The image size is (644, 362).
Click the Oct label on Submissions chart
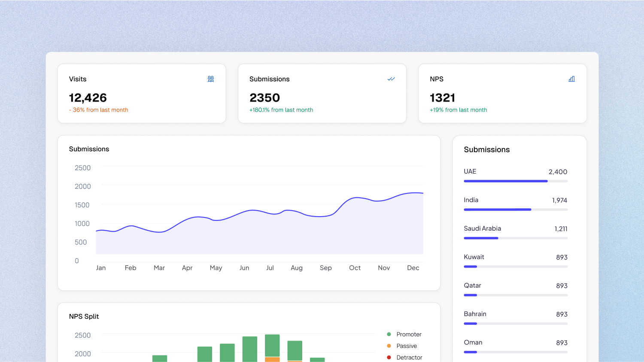coord(355,268)
